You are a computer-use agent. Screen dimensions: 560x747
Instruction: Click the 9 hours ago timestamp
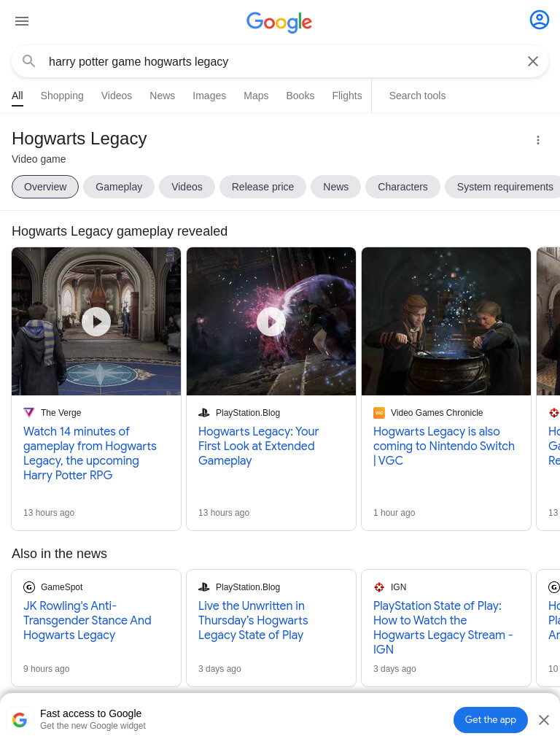click(x=46, y=669)
